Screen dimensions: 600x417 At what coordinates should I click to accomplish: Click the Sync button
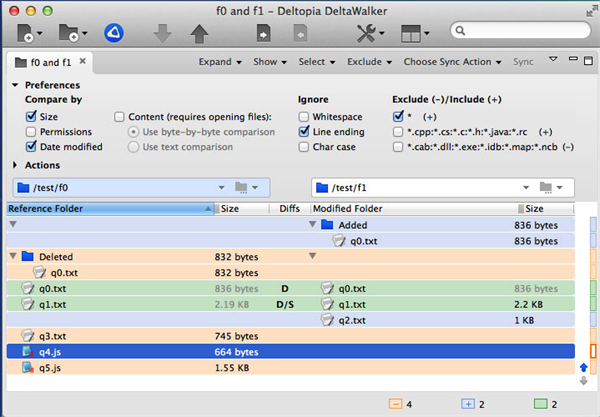point(523,62)
